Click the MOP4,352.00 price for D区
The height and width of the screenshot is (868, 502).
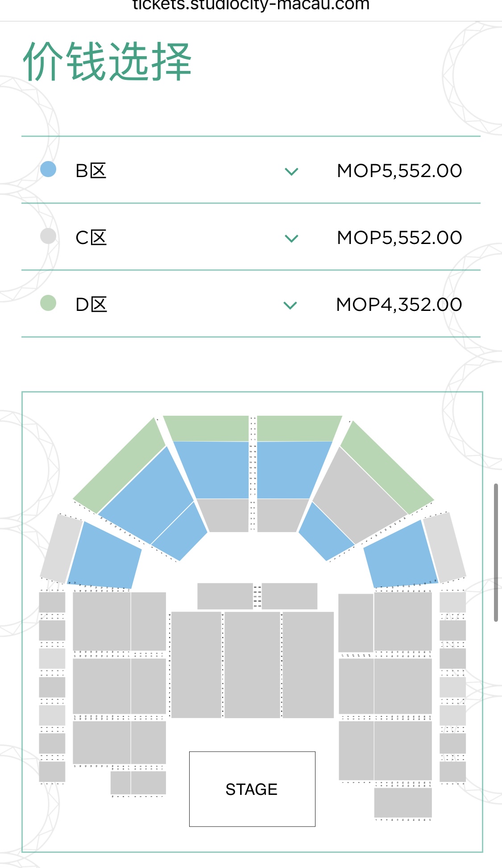coord(399,304)
